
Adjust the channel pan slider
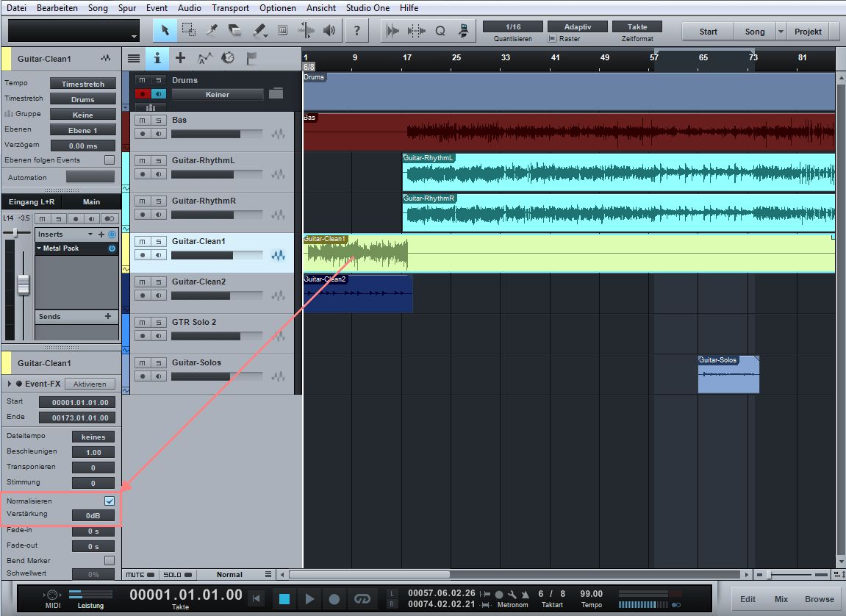15,232
